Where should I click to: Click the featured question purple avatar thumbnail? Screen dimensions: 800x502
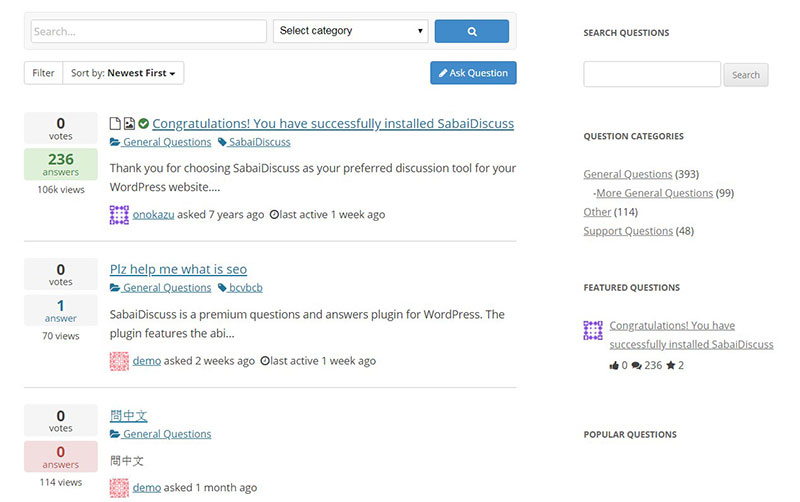pos(593,330)
